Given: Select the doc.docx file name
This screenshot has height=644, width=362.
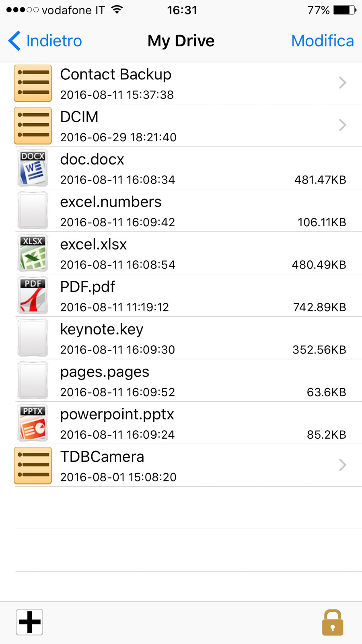Looking at the screenshot, I should pos(92,159).
